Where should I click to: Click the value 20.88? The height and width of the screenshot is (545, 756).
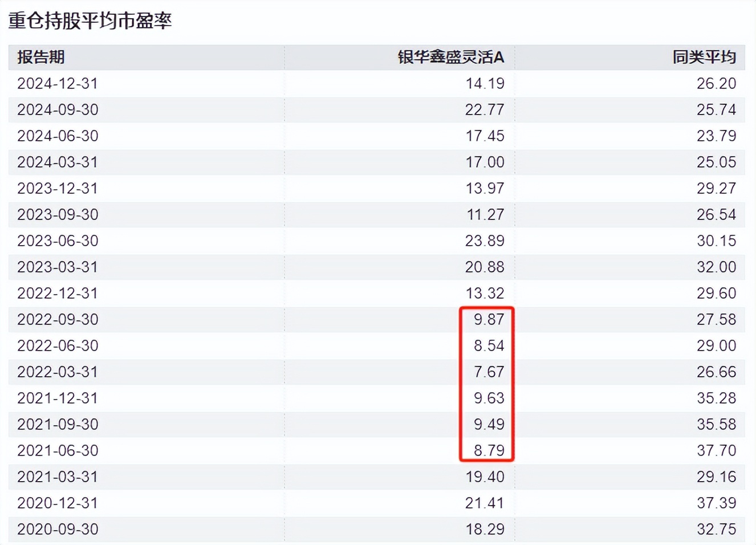coord(485,267)
